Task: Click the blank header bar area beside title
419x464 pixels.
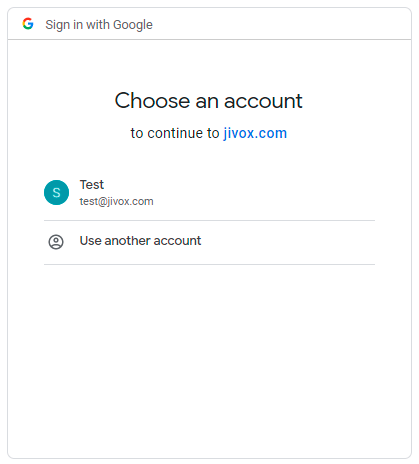Action: (x=280, y=24)
